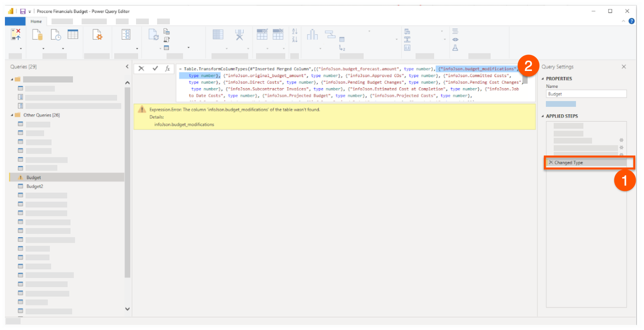Click the fx add step icon

(x=168, y=68)
